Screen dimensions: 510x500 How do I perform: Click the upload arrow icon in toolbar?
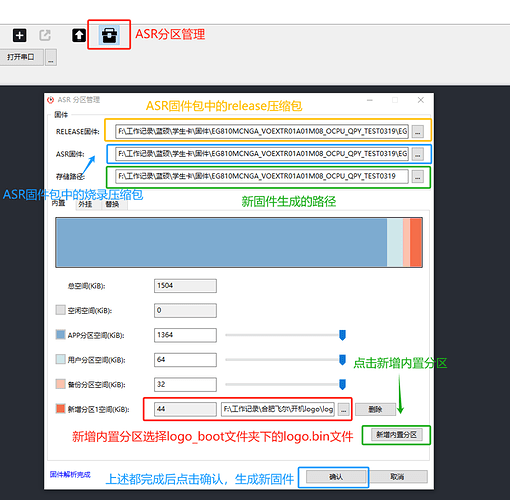coord(79,35)
